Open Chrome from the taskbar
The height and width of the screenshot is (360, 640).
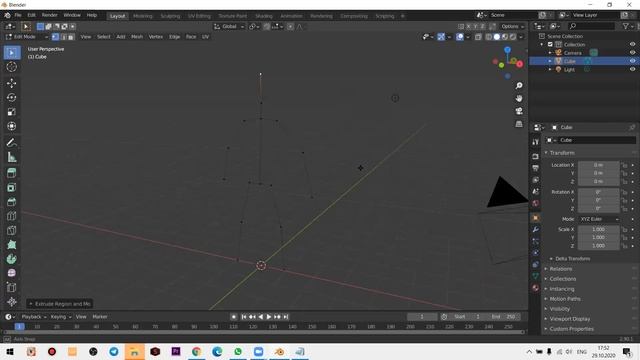click(x=196, y=352)
